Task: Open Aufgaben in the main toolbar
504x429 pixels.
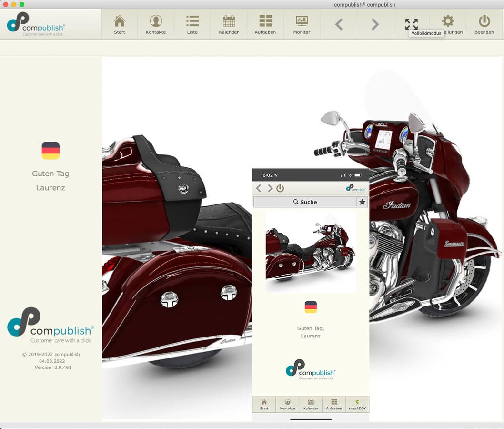Action: click(x=265, y=24)
